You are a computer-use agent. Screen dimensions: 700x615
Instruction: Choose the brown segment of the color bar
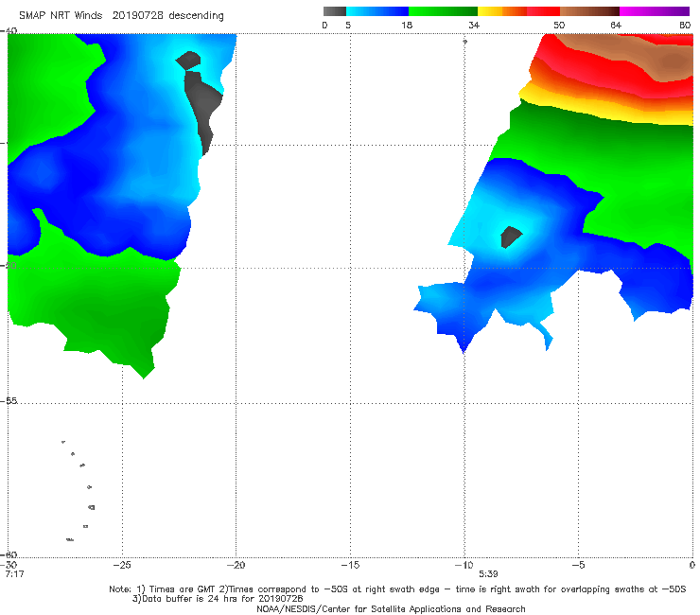[589, 11]
